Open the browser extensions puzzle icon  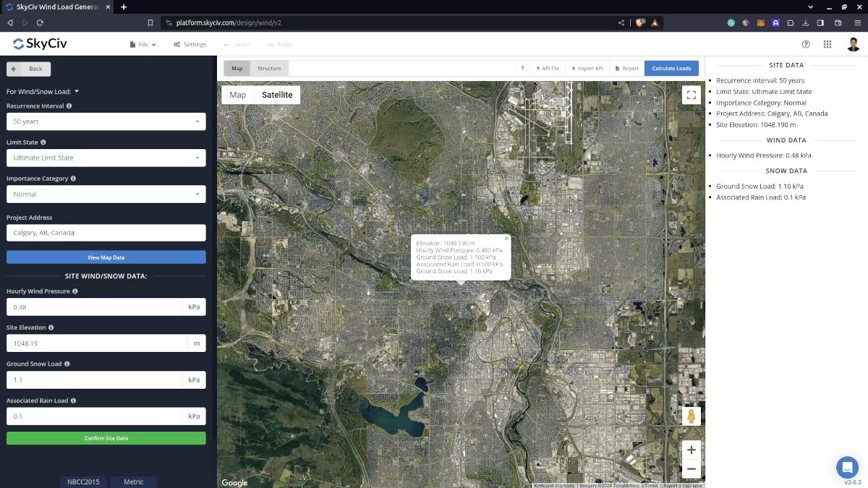click(x=791, y=22)
